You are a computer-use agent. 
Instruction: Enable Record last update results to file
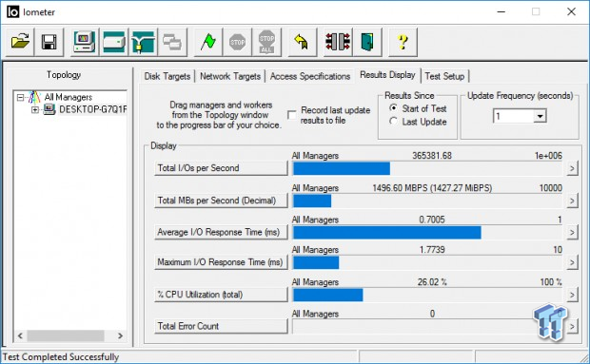(292, 115)
